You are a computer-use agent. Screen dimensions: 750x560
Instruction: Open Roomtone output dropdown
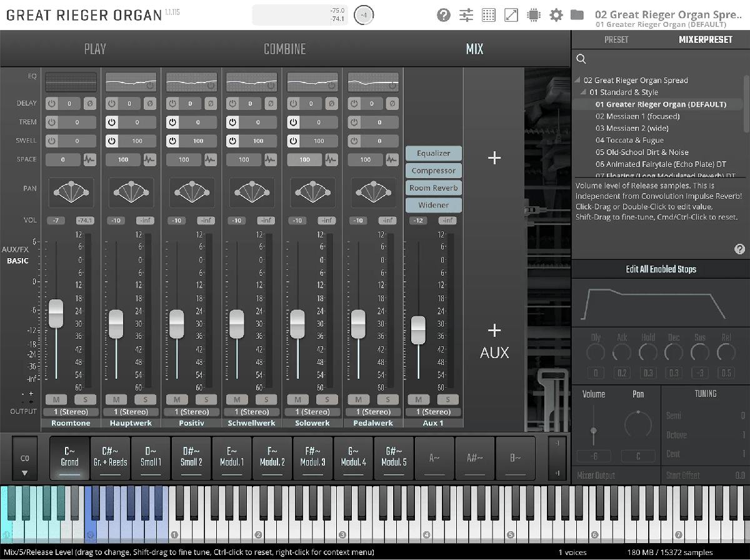pos(70,412)
